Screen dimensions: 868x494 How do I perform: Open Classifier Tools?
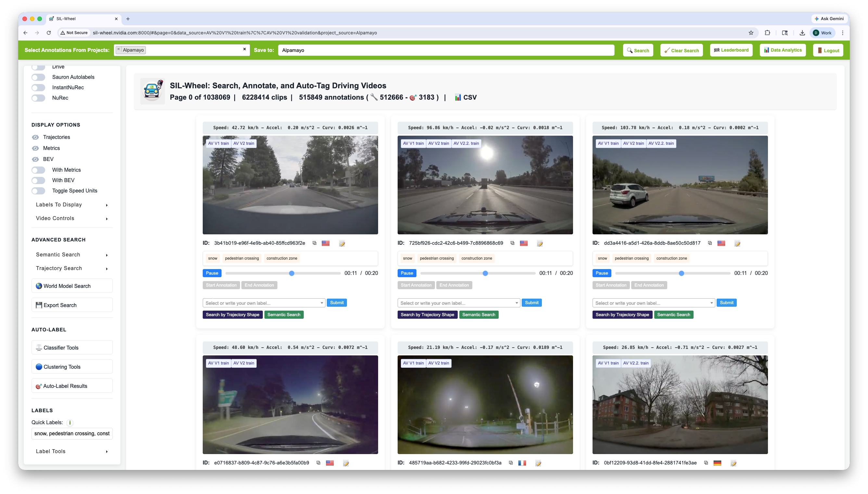(72, 347)
